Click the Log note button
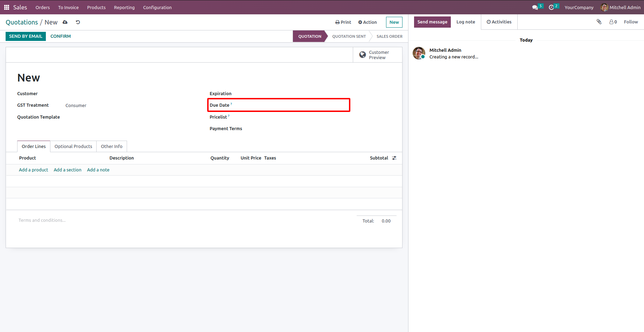 tap(466, 22)
